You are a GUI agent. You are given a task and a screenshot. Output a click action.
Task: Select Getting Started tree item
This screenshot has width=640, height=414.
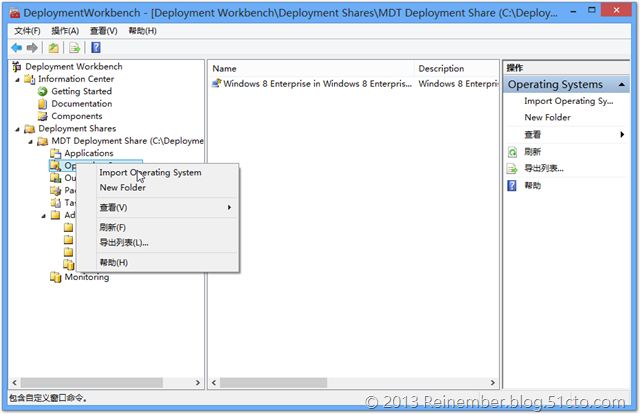tap(82, 91)
